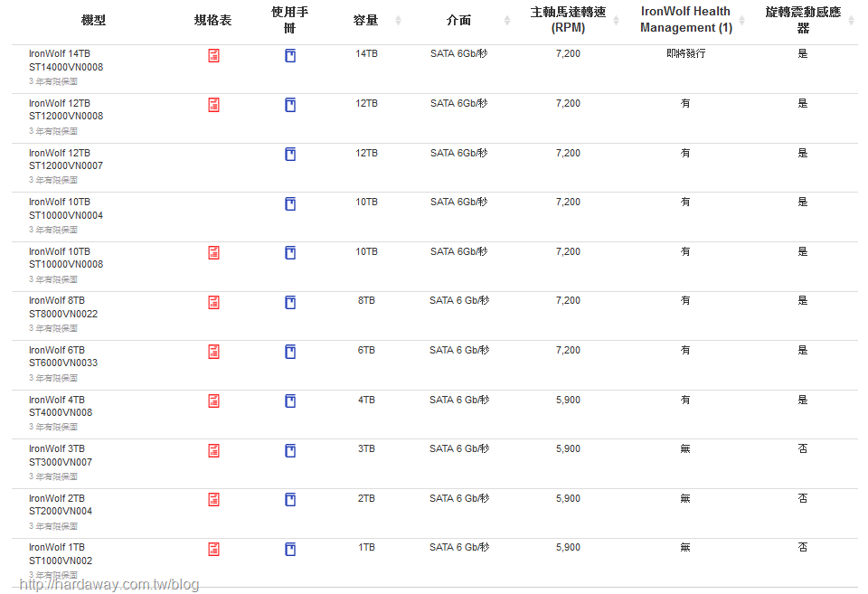The height and width of the screenshot is (594, 868).
Task: Open spec sheet PDF for IronWolf 6TB
Action: [x=213, y=352]
